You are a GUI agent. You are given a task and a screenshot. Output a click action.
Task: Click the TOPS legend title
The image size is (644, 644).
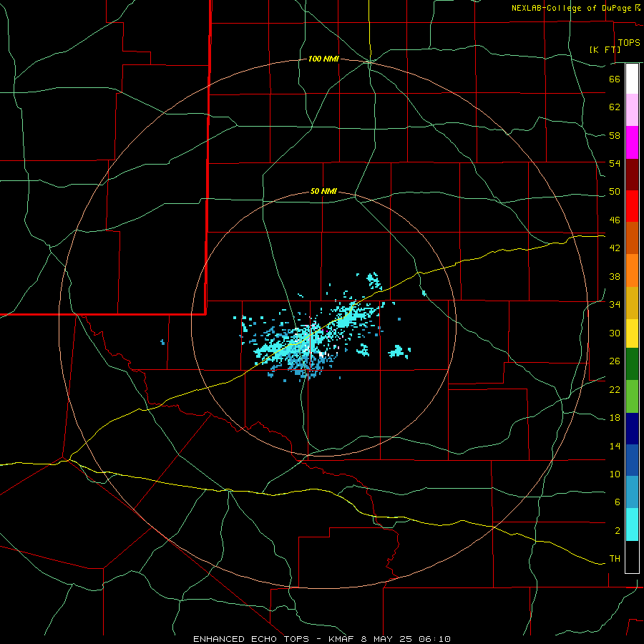tap(629, 42)
